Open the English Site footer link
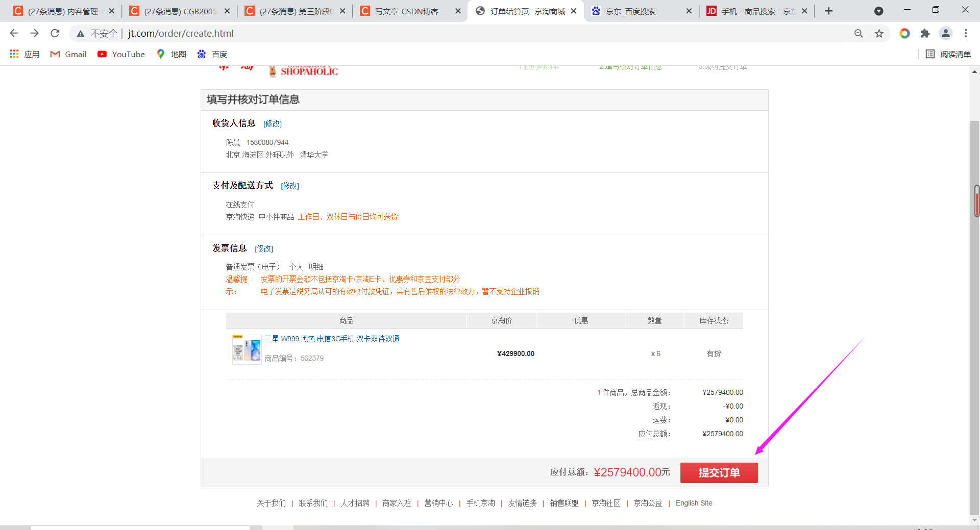This screenshot has width=980, height=530. [694, 503]
